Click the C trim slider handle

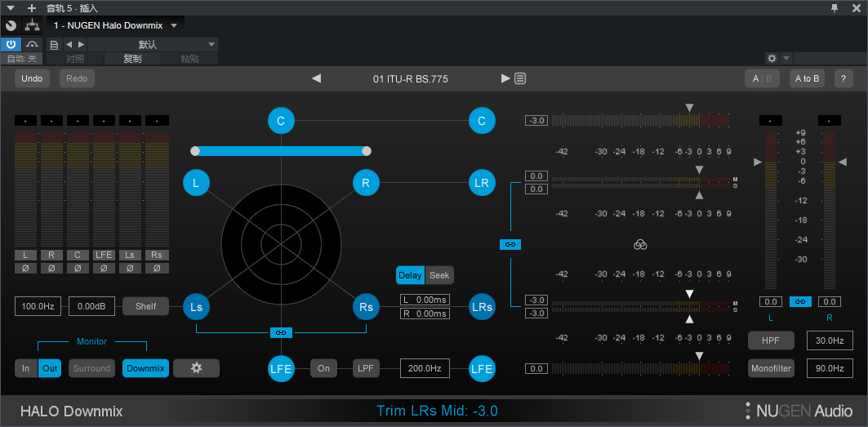pos(689,107)
